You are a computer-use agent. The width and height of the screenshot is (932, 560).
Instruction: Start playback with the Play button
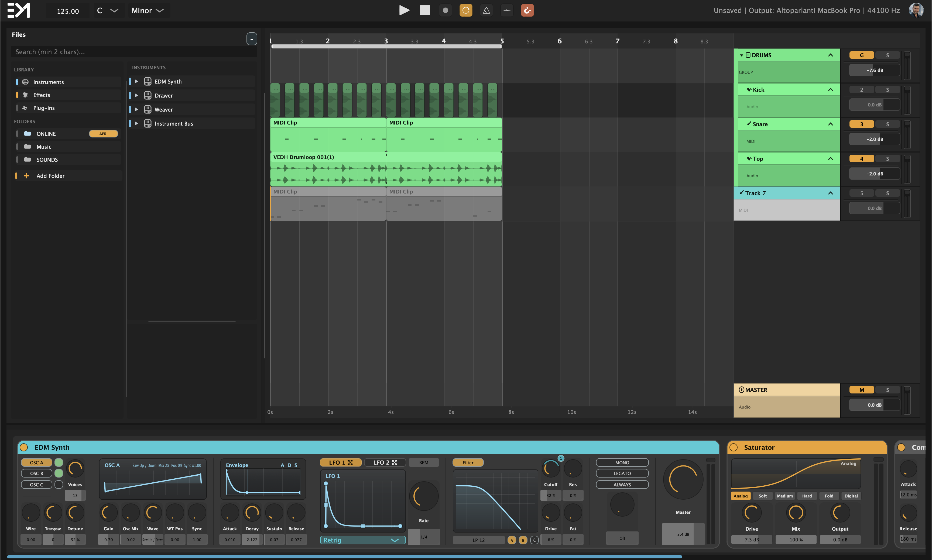coord(404,10)
